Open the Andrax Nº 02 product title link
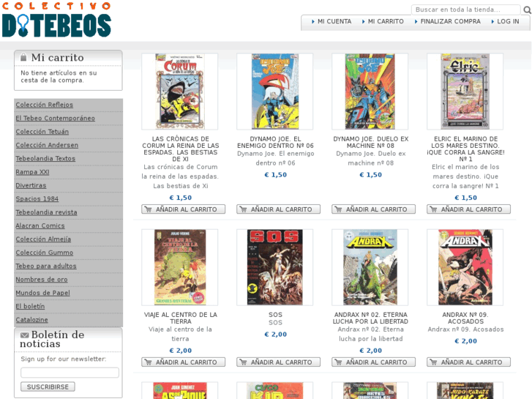 (370, 318)
